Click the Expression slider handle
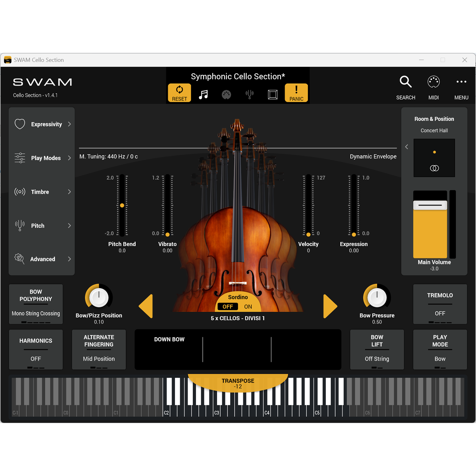Viewport: 476px width, 476px height. 354,234
